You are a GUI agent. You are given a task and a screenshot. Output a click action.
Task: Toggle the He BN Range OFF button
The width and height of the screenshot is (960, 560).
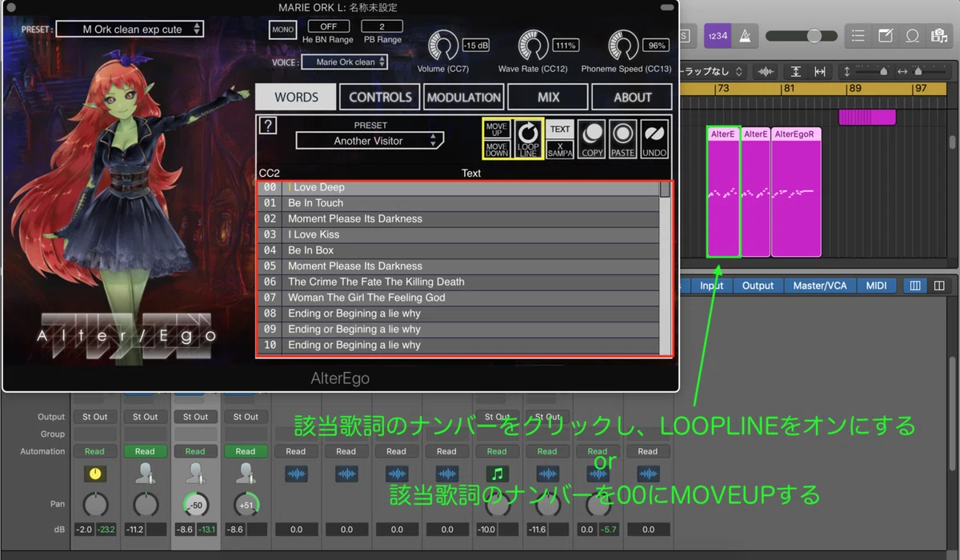(x=328, y=26)
